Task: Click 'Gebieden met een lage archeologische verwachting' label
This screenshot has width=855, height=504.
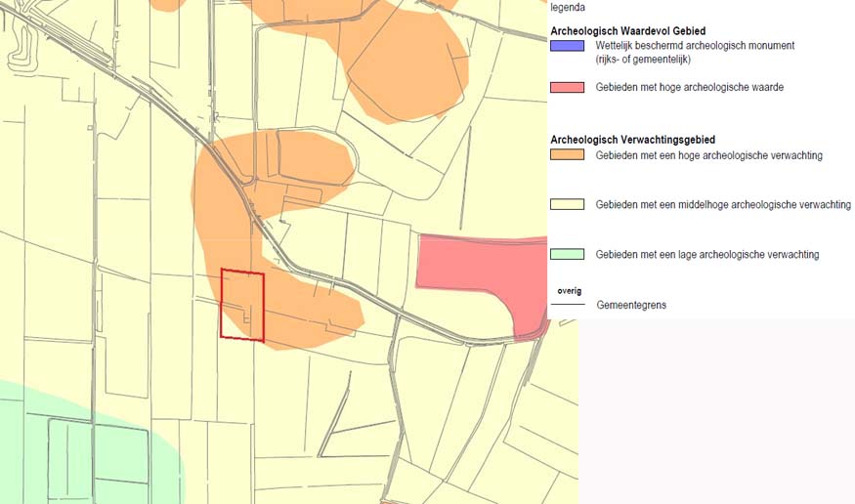Action: click(x=707, y=255)
